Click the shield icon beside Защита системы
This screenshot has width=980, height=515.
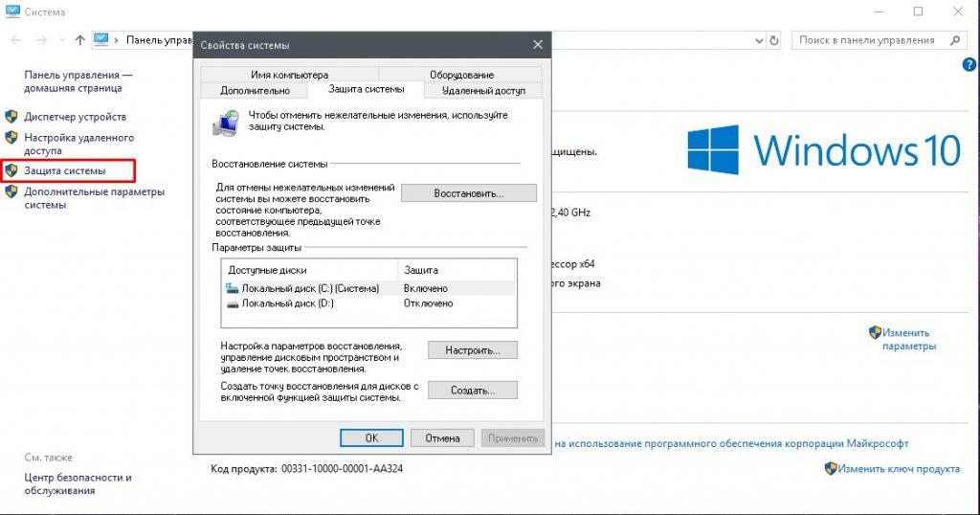11,170
